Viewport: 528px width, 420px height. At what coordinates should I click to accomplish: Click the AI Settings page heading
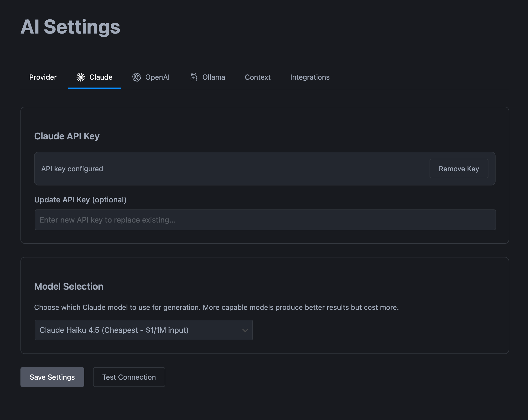point(70,27)
